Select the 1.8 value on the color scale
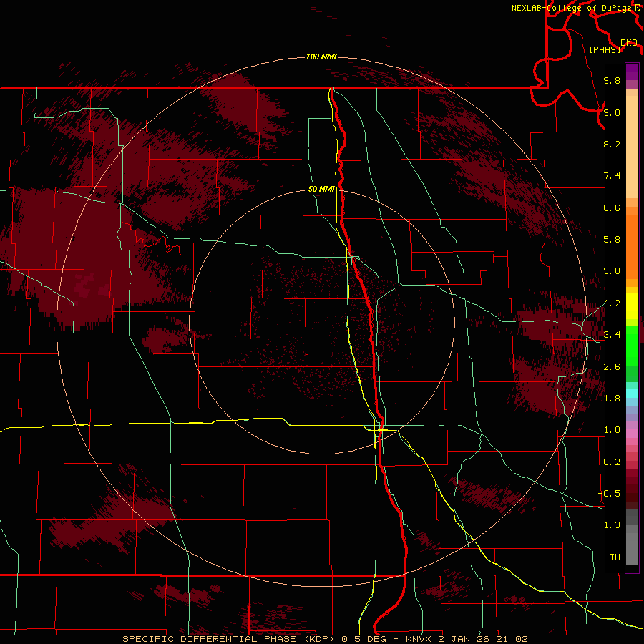This screenshot has height=644, width=644. pyautogui.click(x=612, y=399)
